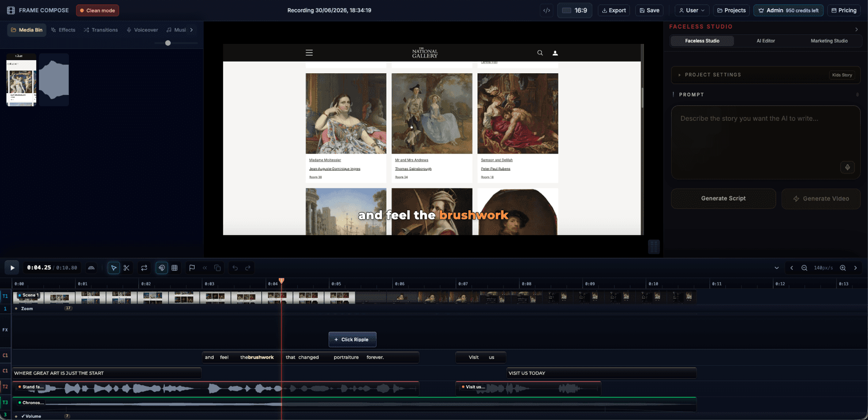This screenshot has height=420, width=868.
Task: Open the Pricing page
Action: click(x=844, y=10)
